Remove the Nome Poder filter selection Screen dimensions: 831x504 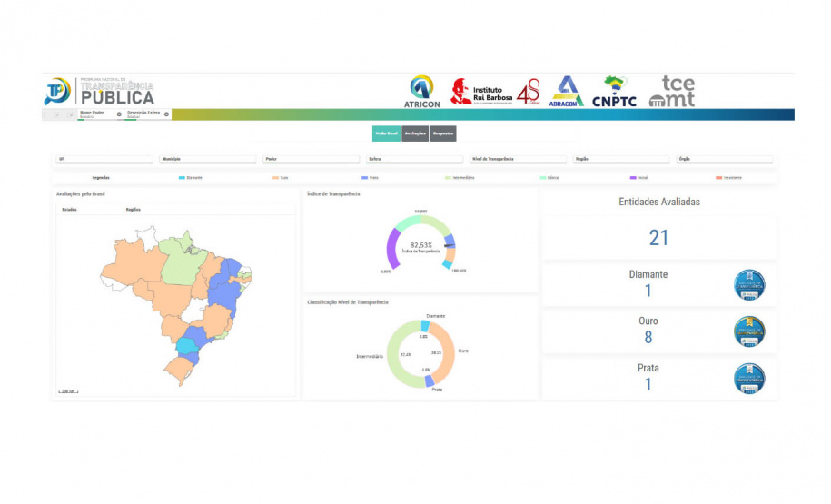click(119, 114)
